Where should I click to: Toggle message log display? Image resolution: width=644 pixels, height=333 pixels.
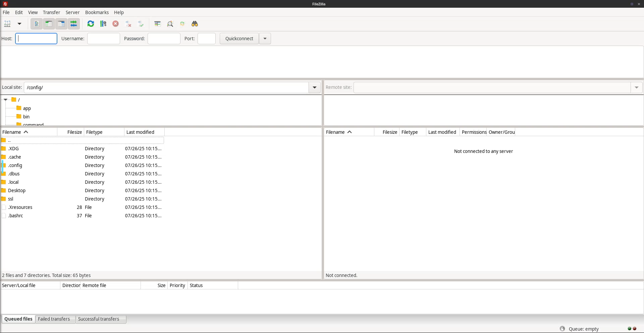[x=37, y=24]
